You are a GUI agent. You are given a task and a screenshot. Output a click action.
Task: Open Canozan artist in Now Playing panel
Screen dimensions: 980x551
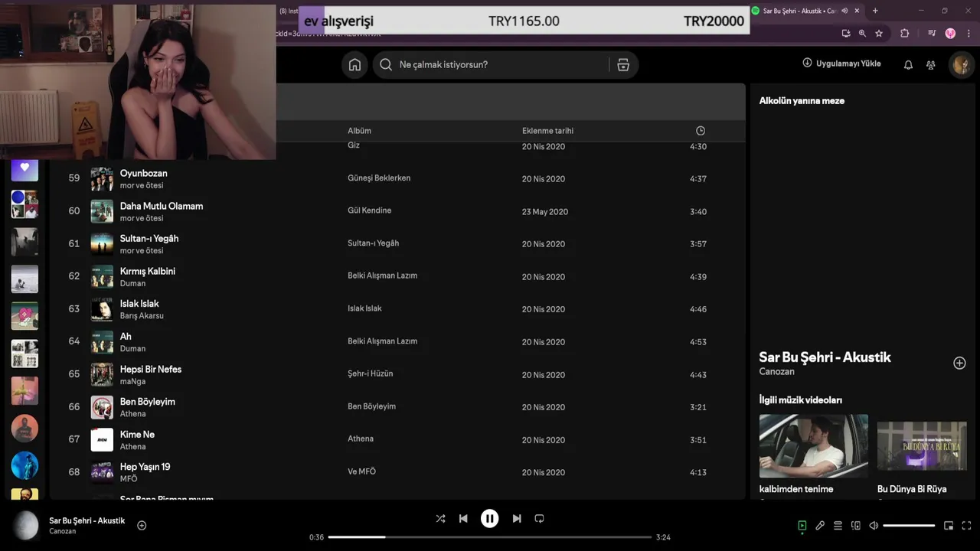[776, 372]
